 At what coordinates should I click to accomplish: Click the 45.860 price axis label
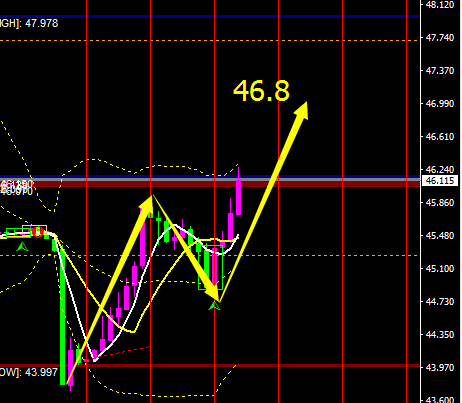point(440,203)
